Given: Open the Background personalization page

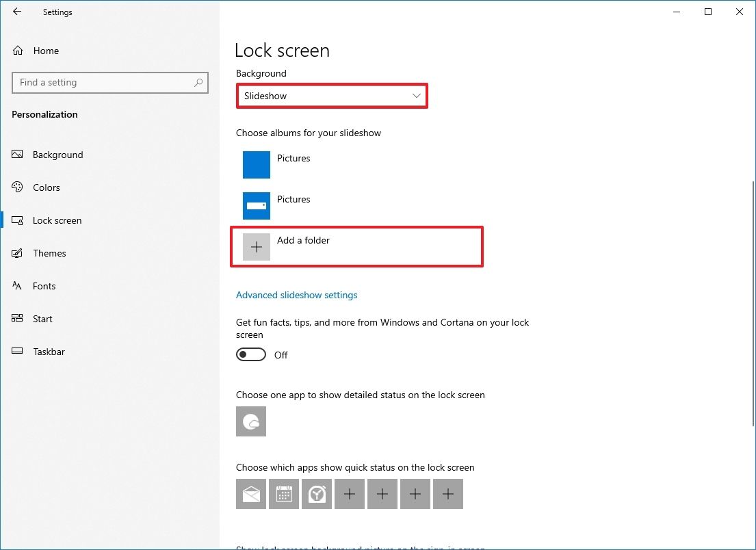Looking at the screenshot, I should (x=57, y=155).
